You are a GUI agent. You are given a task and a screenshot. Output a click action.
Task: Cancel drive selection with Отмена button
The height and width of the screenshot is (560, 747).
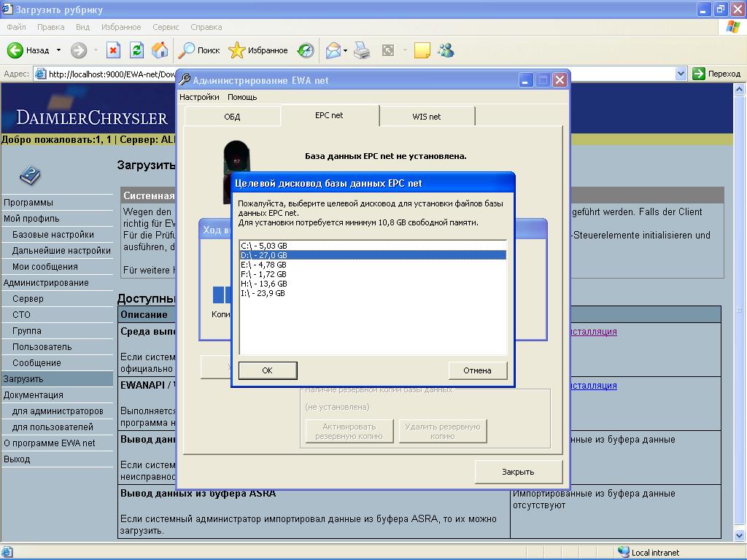tap(477, 370)
